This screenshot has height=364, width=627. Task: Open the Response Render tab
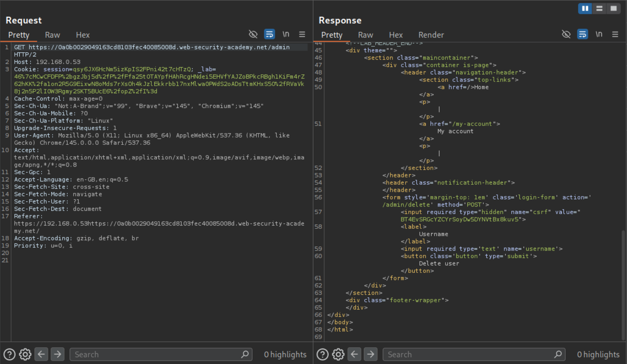coord(431,35)
